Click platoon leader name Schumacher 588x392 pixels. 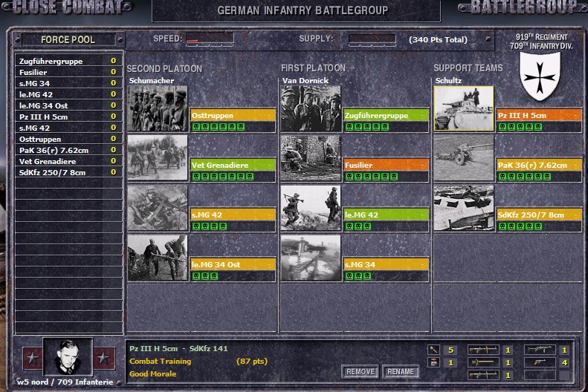152,80
